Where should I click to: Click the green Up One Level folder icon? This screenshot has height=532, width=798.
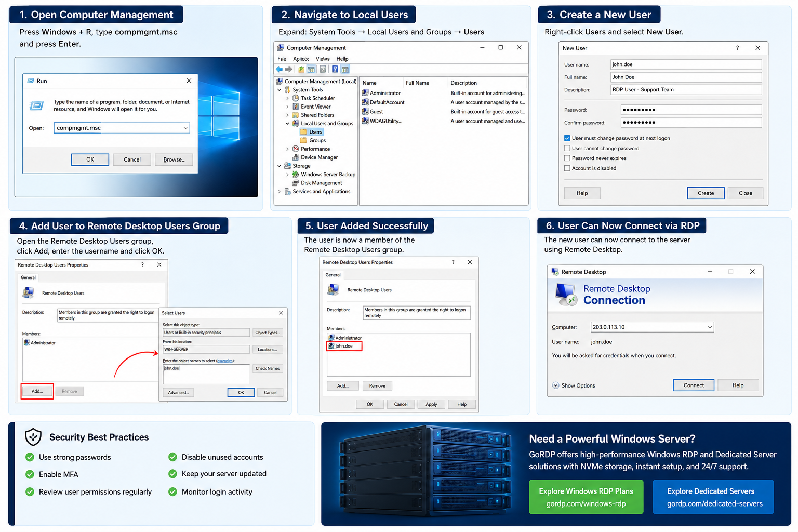coord(301,69)
